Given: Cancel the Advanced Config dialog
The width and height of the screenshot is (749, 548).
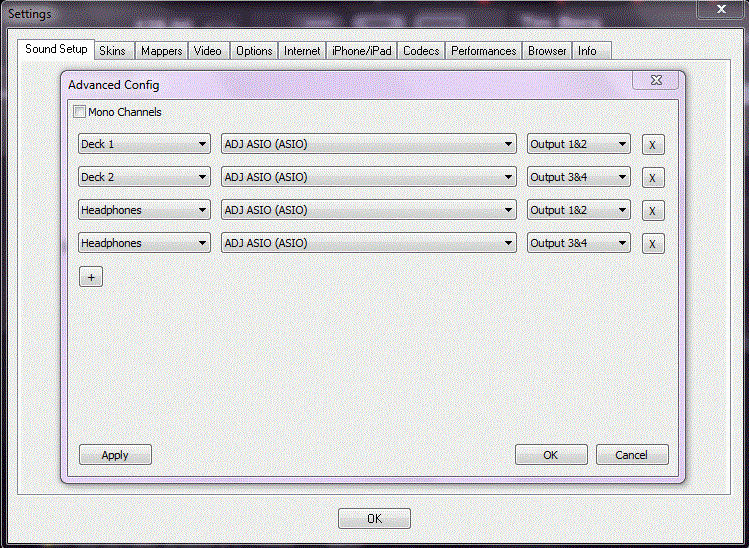Looking at the screenshot, I should point(632,455).
